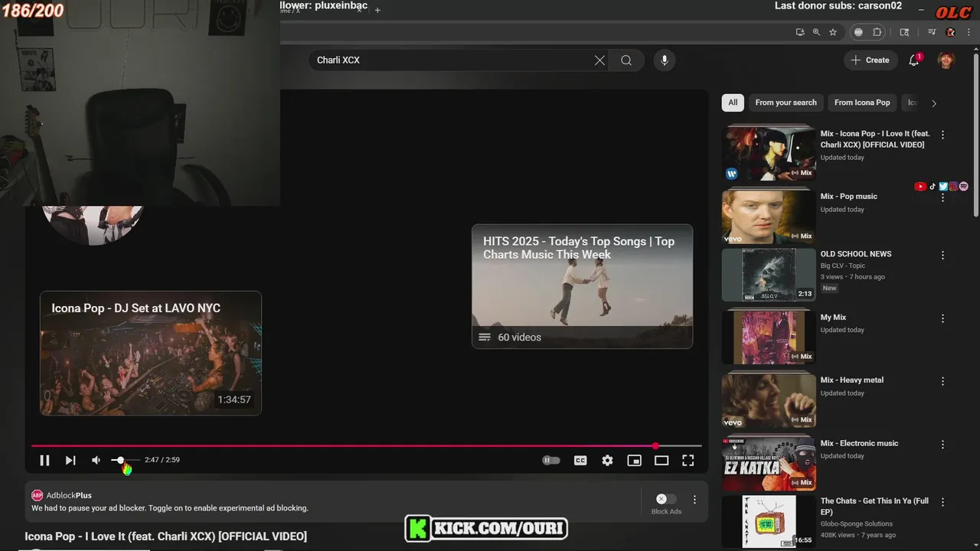Open the browser profile icon
980x551 pixels.
[x=951, y=32]
